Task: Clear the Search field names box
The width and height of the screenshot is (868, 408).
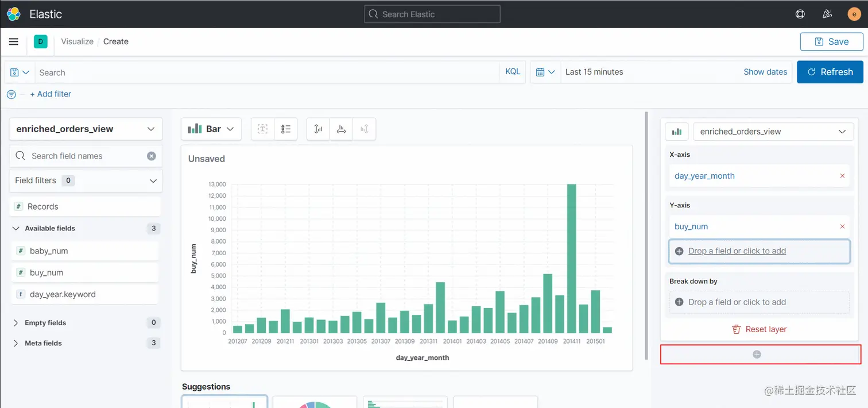Action: [x=152, y=156]
